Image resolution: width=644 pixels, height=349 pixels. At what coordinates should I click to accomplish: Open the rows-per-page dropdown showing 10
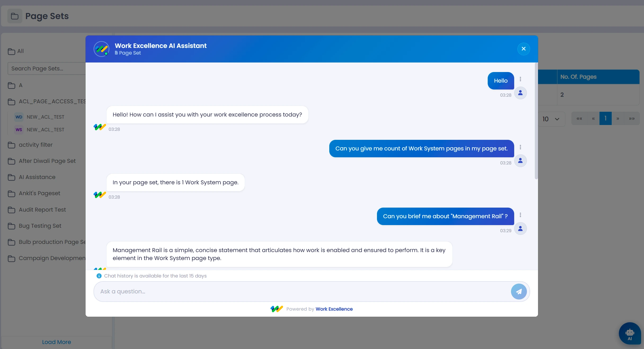551,119
